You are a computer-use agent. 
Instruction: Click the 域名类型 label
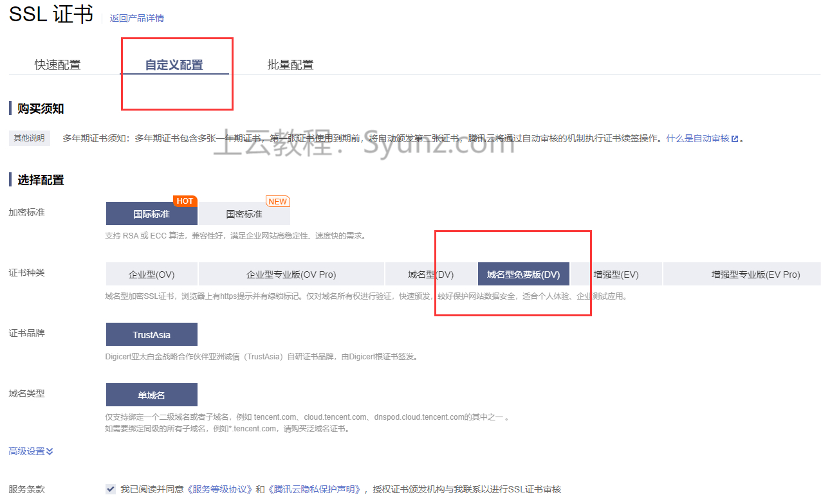tap(26, 393)
